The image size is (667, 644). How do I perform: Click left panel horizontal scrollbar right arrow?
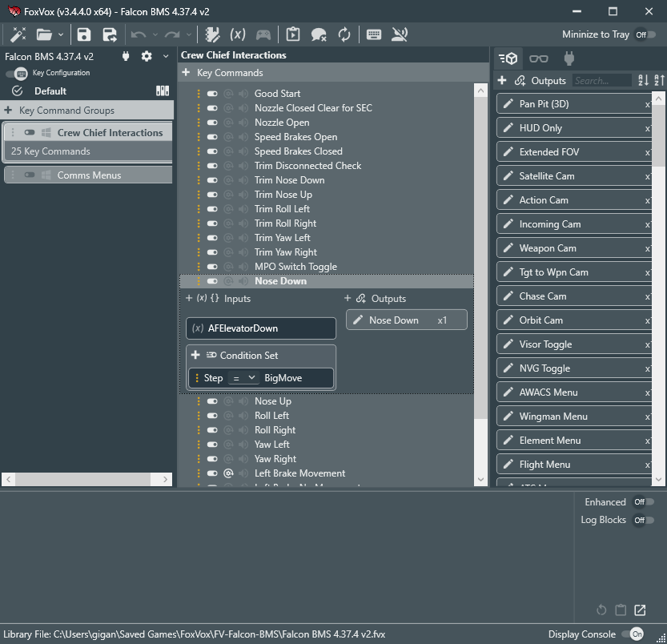point(166,479)
